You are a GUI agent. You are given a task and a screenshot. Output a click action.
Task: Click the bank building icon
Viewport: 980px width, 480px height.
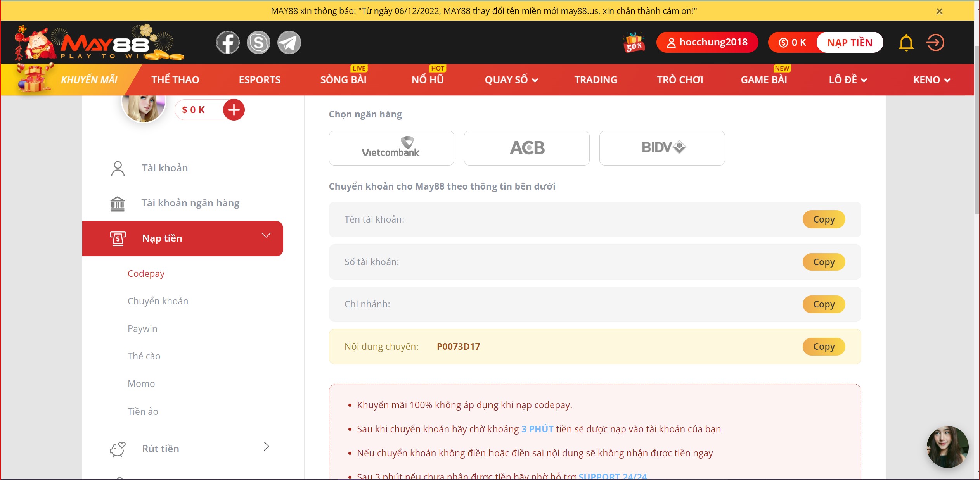(x=118, y=204)
